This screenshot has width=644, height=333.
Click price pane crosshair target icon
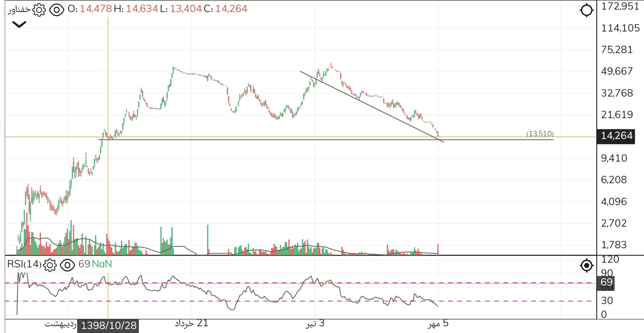click(586, 10)
